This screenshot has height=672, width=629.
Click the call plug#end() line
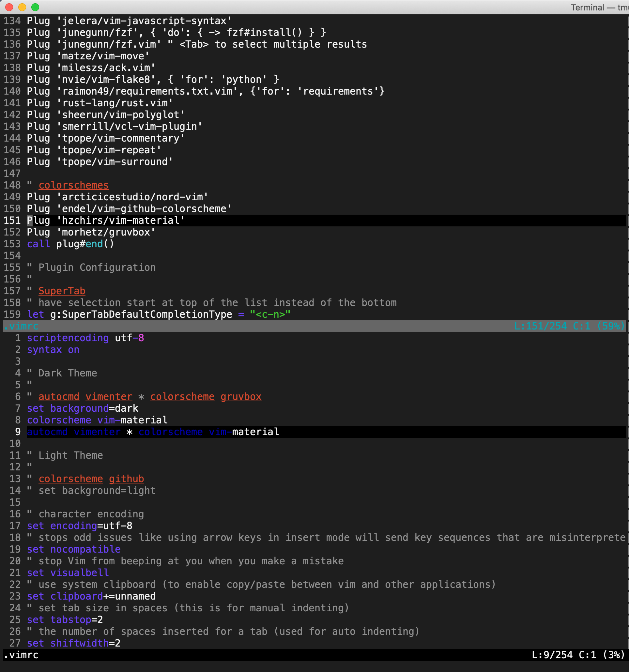(x=70, y=244)
